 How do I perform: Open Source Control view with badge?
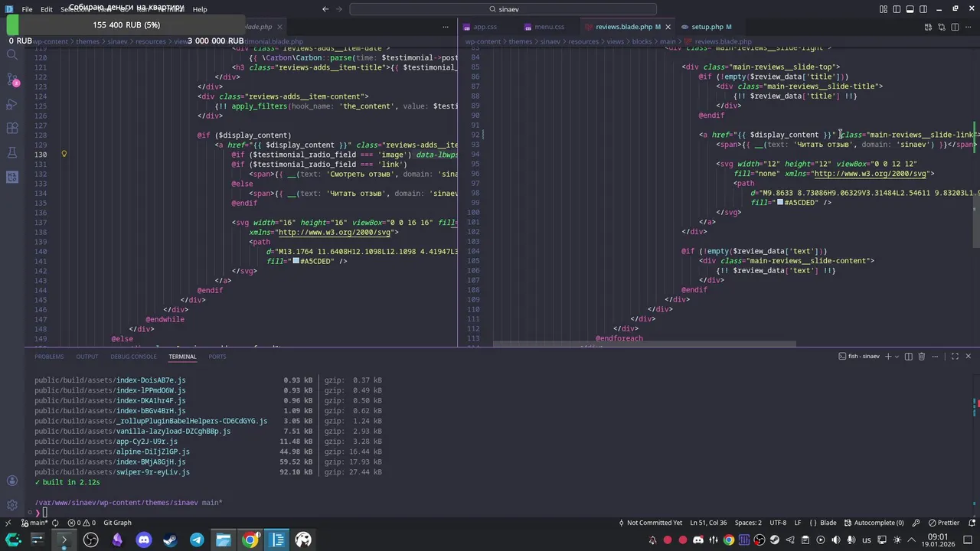pyautogui.click(x=11, y=80)
